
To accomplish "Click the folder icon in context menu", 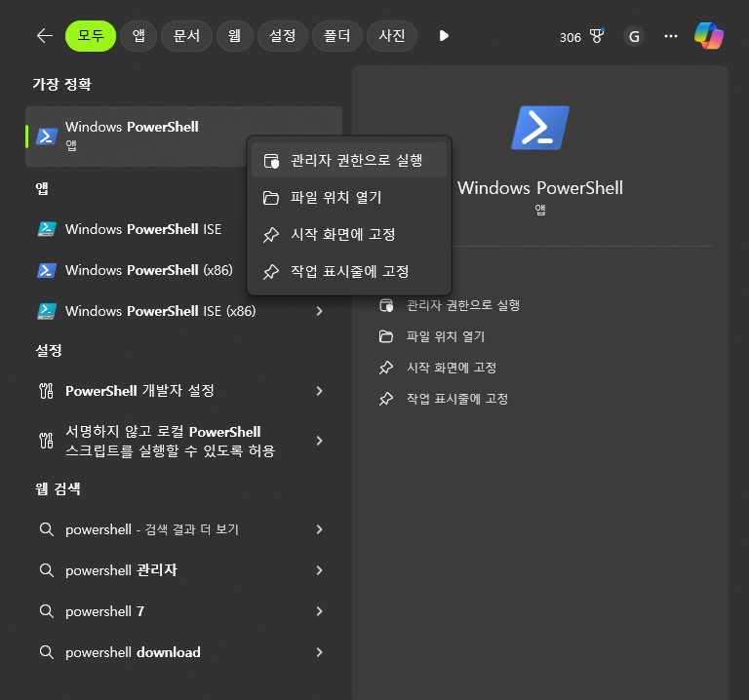I will [x=271, y=198].
